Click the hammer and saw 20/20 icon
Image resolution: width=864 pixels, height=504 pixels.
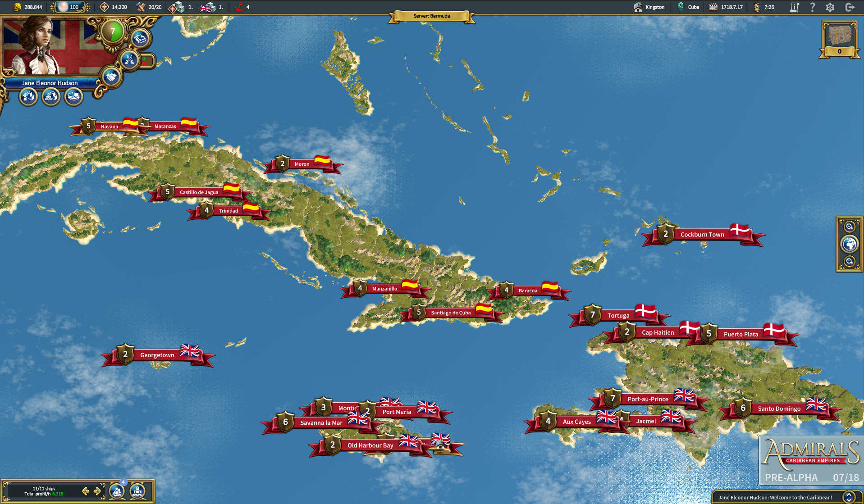coord(141,7)
